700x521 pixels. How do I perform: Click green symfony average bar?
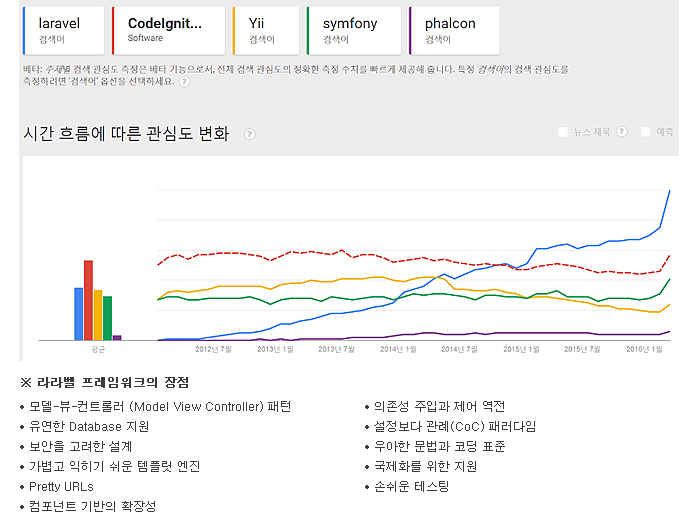point(108,318)
